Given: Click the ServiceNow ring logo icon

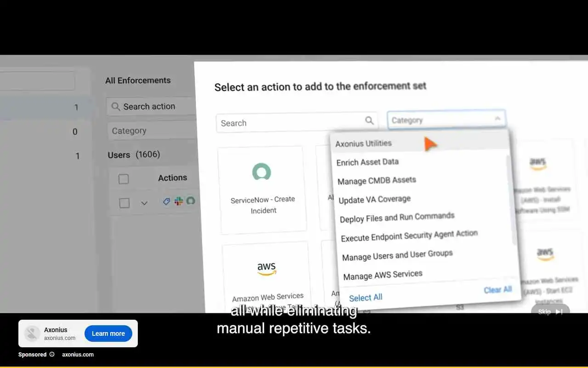Looking at the screenshot, I should click(261, 172).
